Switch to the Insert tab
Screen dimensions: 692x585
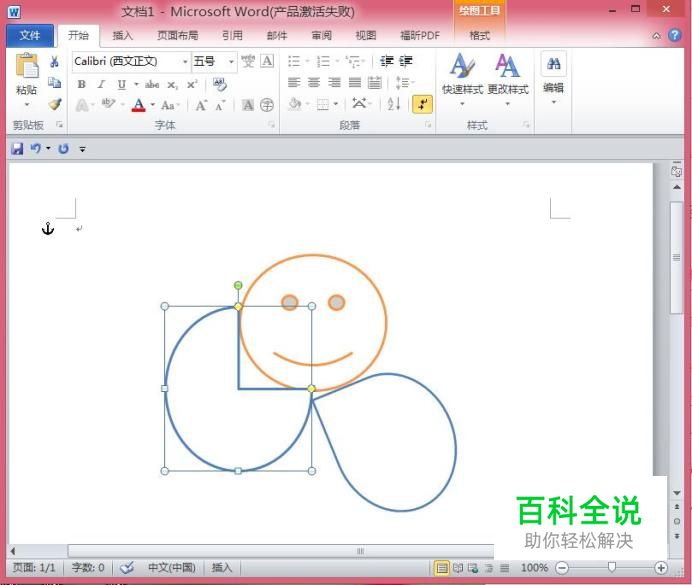[122, 36]
